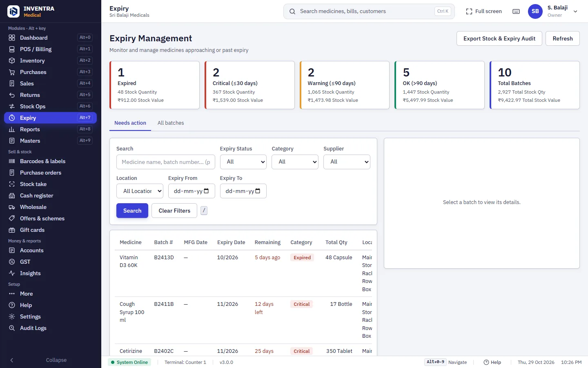
Task: Click Export Stock & Expiry Audit
Action: [x=499, y=38]
